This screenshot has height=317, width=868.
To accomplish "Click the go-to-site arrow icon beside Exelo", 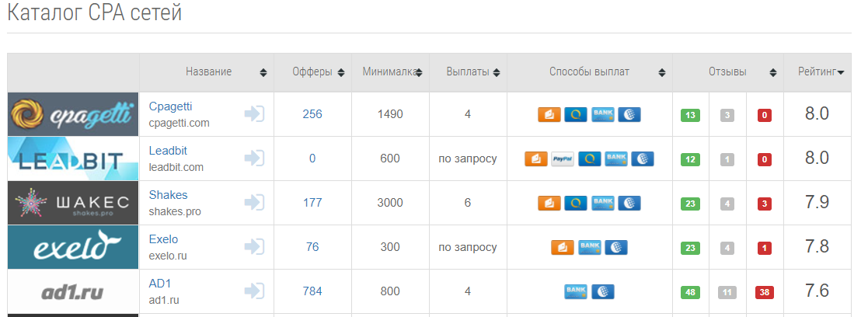I will [254, 247].
